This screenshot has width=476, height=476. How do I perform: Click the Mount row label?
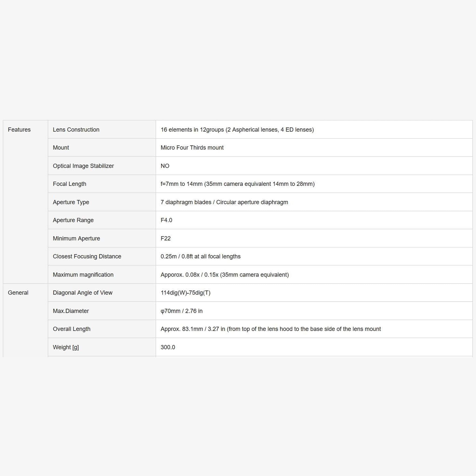click(61, 148)
